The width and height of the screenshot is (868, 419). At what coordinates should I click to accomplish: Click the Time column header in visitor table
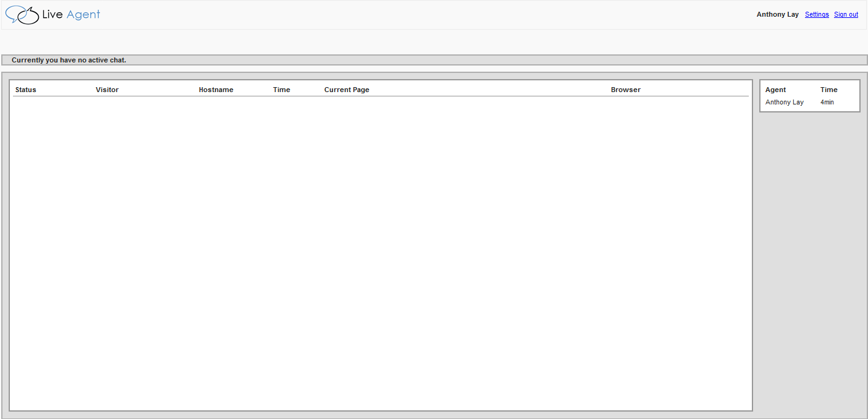[x=282, y=90]
